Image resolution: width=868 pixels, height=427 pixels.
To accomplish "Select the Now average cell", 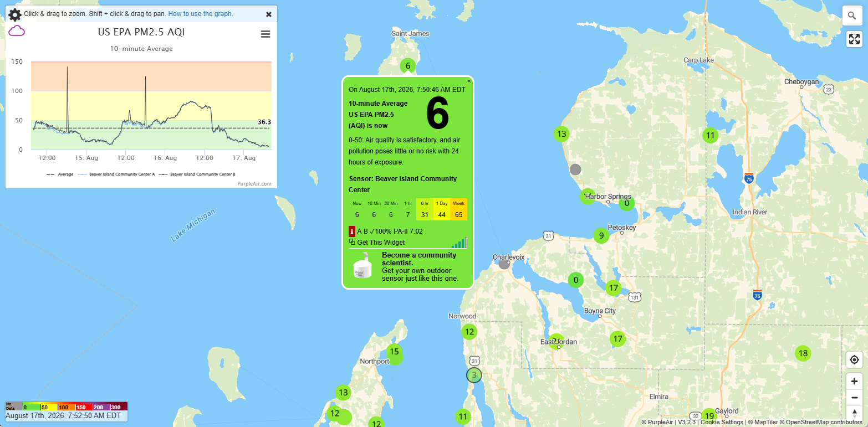I will pyautogui.click(x=357, y=209).
